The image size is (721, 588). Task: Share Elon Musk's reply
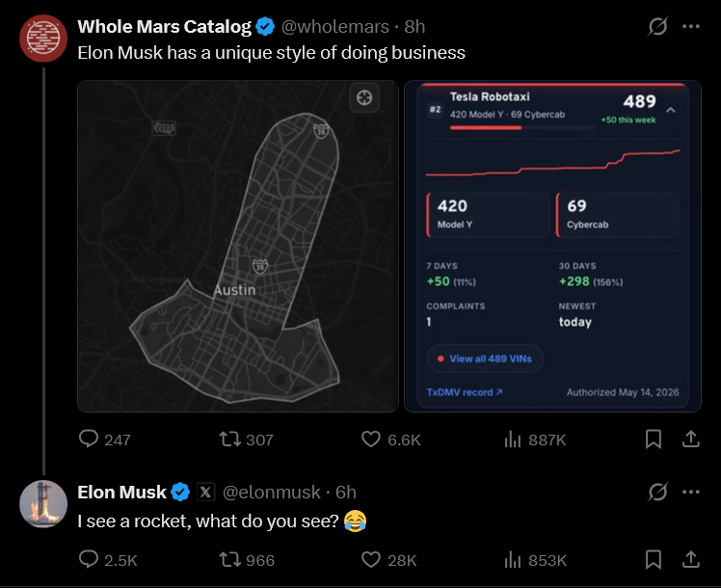[x=691, y=560]
